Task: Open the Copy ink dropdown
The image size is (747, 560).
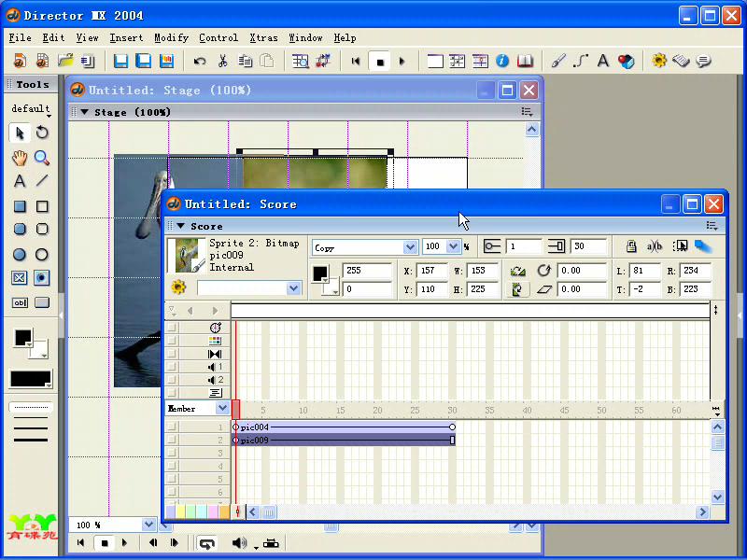Action: [x=410, y=247]
